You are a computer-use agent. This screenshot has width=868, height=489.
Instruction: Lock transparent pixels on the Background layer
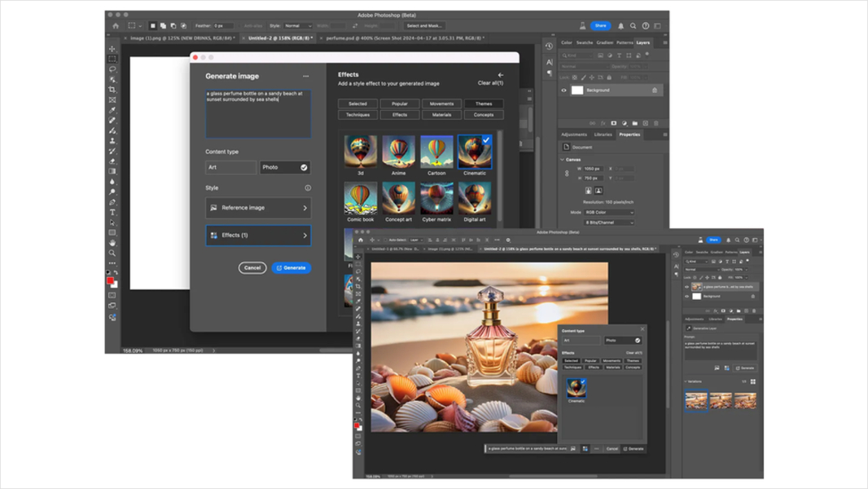pyautogui.click(x=574, y=77)
